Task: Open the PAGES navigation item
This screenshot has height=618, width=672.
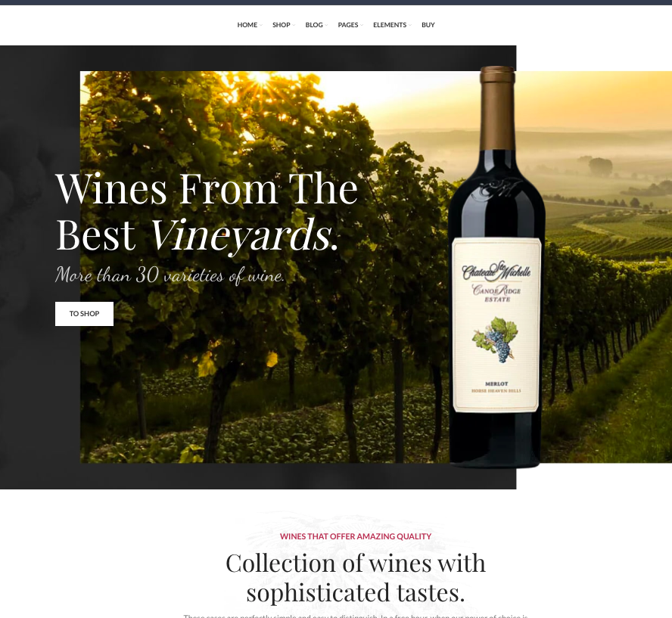Action: click(x=347, y=25)
